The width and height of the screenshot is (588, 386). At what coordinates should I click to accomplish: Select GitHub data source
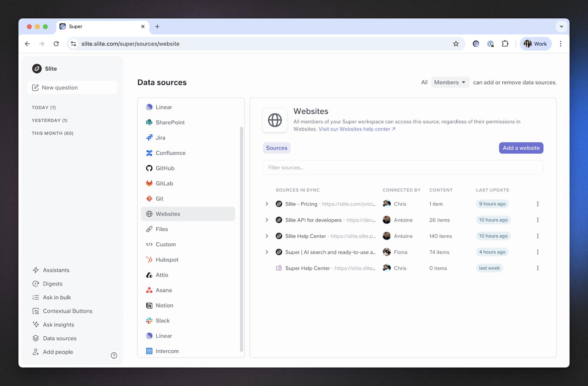tap(188, 168)
